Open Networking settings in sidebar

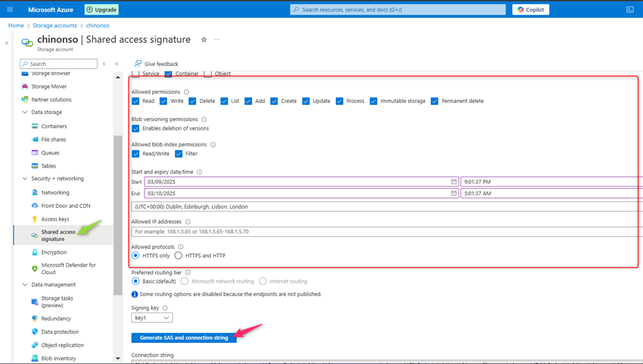point(55,193)
